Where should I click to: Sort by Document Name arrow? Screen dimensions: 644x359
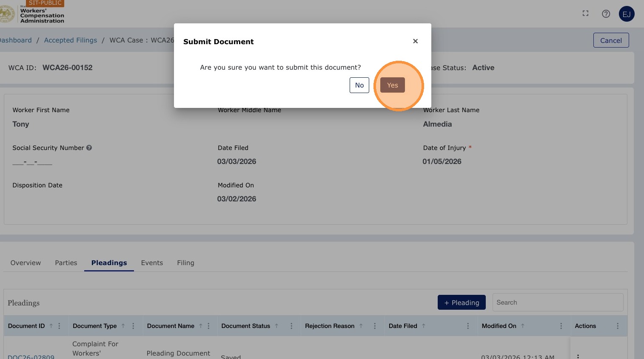pos(201,326)
